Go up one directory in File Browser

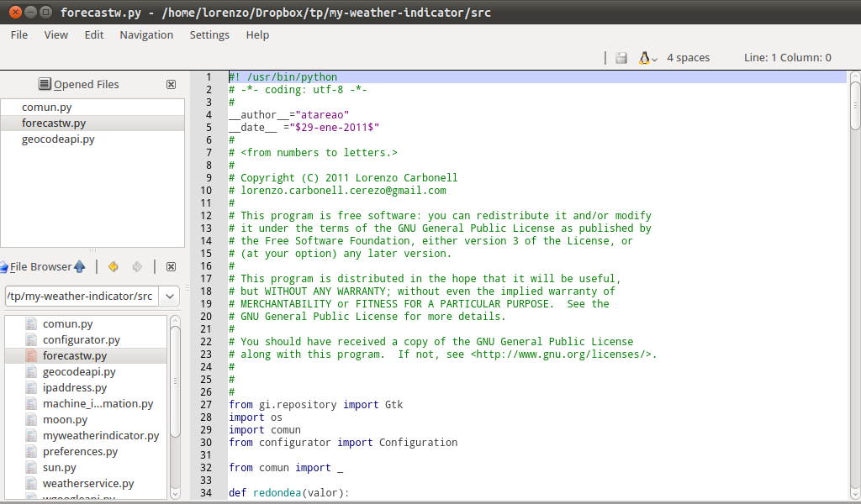[80, 266]
